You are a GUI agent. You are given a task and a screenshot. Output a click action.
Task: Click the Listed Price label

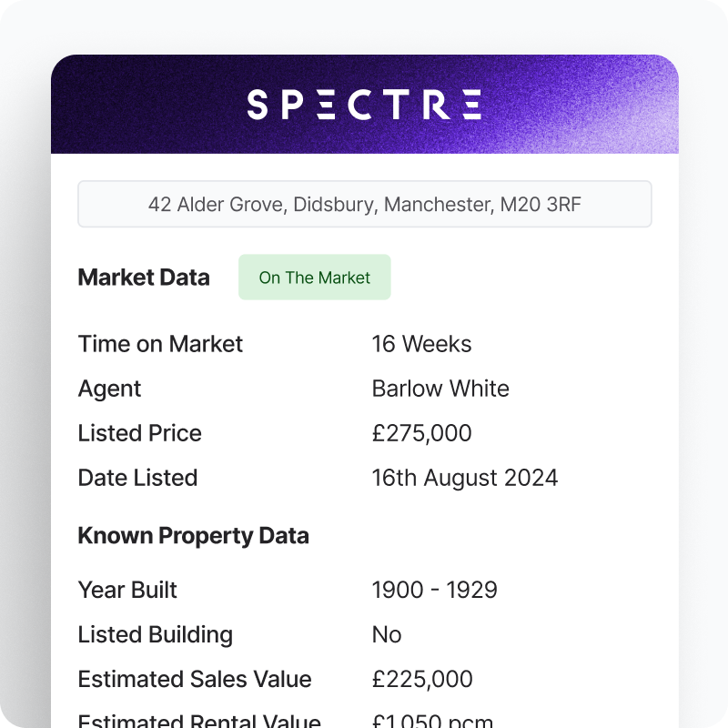click(x=140, y=433)
